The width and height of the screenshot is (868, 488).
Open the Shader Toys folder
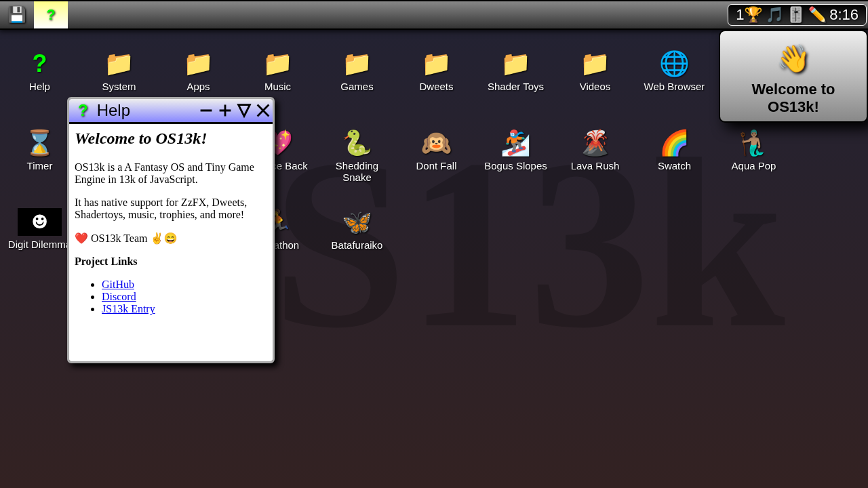pyautogui.click(x=515, y=70)
